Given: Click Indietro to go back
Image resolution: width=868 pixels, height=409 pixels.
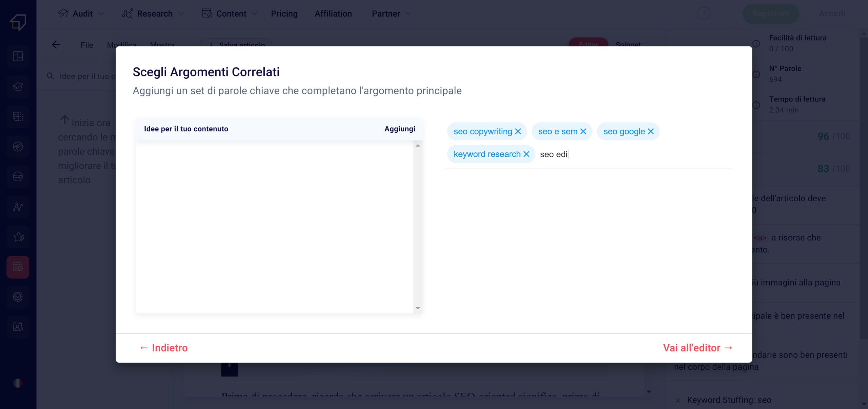Looking at the screenshot, I should pyautogui.click(x=163, y=348).
